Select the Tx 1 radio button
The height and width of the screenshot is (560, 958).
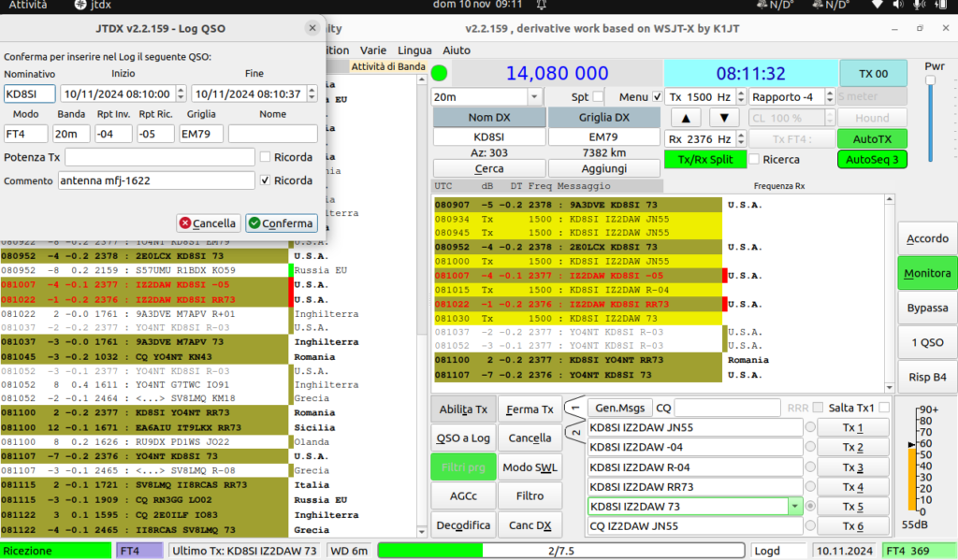coord(810,427)
